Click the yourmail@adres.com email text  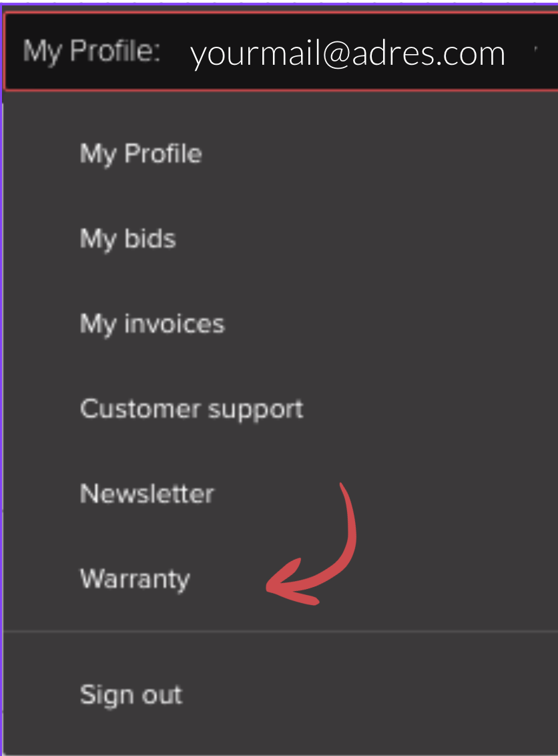pos(348,53)
